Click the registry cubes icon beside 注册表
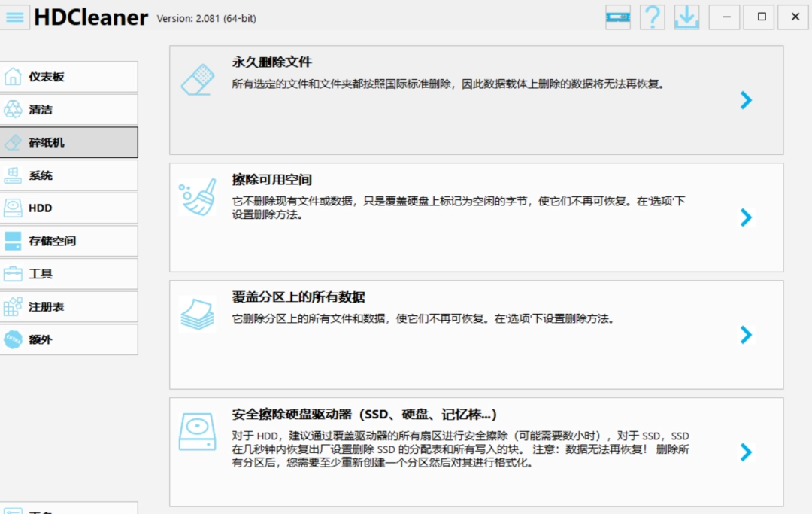This screenshot has height=514, width=812. coord(13,307)
